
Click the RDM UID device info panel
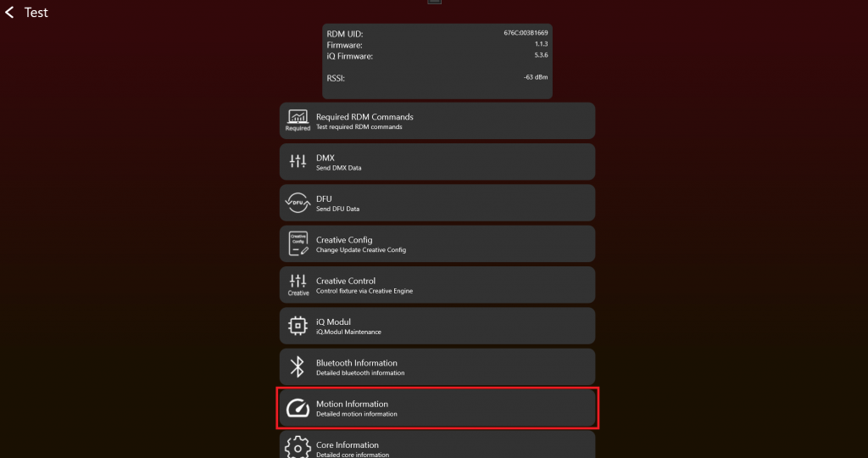(437, 61)
